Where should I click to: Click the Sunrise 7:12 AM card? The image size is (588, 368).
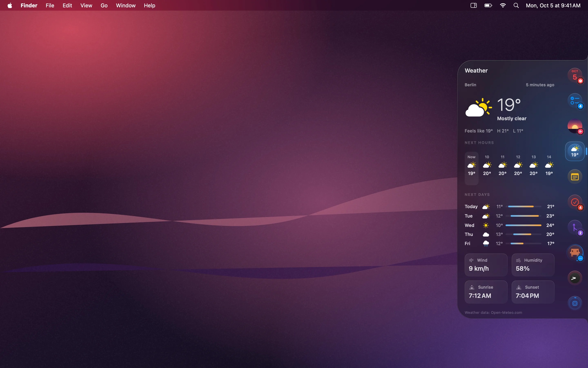coord(486,292)
